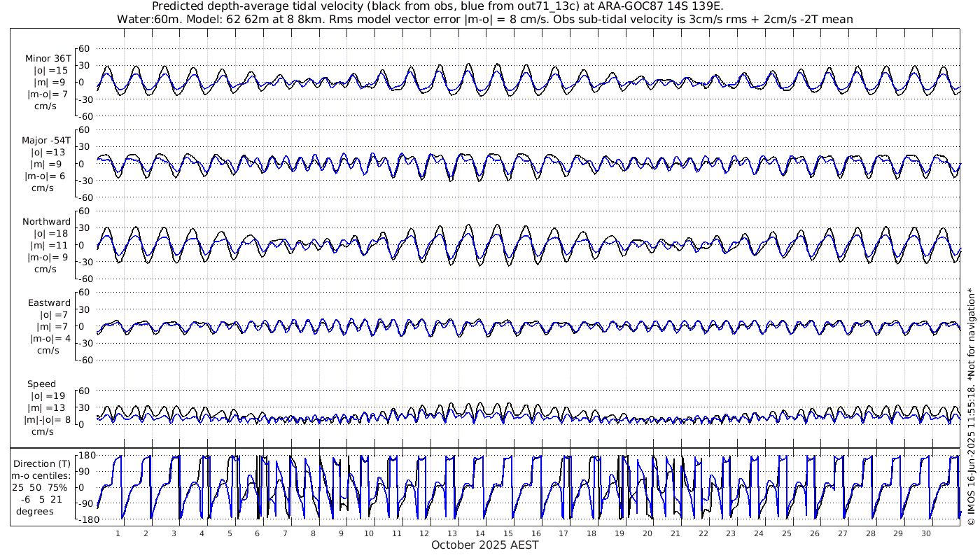
Task: Click '|o| =7' in the Eastward panel
Action: click(x=52, y=314)
